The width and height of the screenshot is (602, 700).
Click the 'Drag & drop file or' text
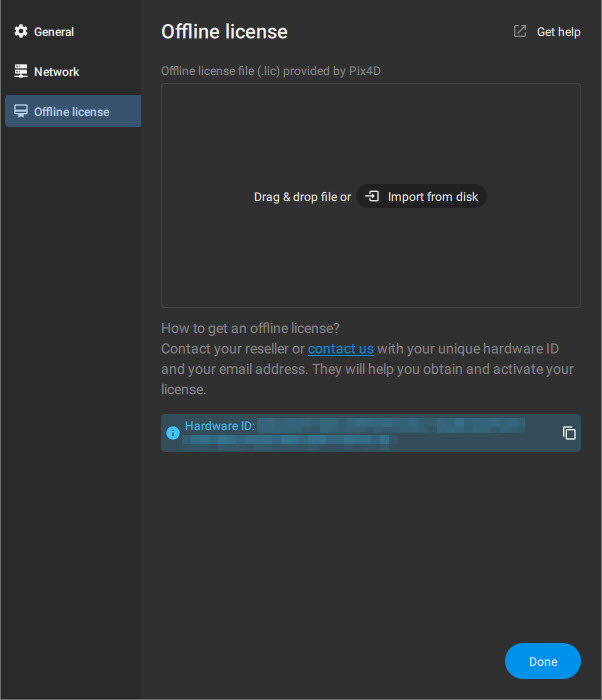(x=302, y=197)
